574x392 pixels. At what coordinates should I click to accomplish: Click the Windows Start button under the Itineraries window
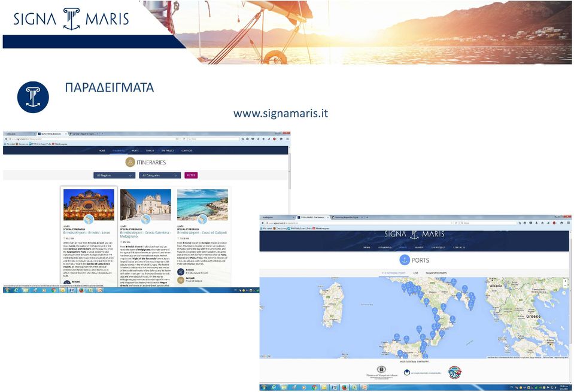click(7, 290)
